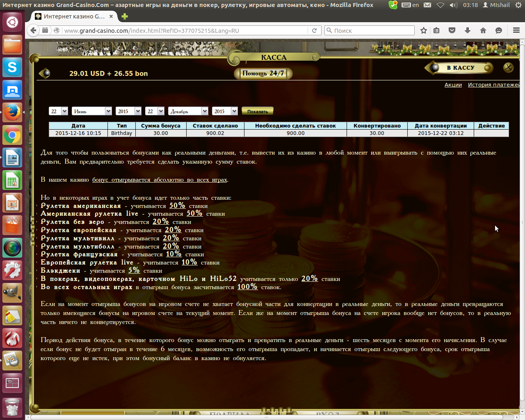
Task: Open the Firefox hamburger menu
Action: pyautogui.click(x=516, y=30)
